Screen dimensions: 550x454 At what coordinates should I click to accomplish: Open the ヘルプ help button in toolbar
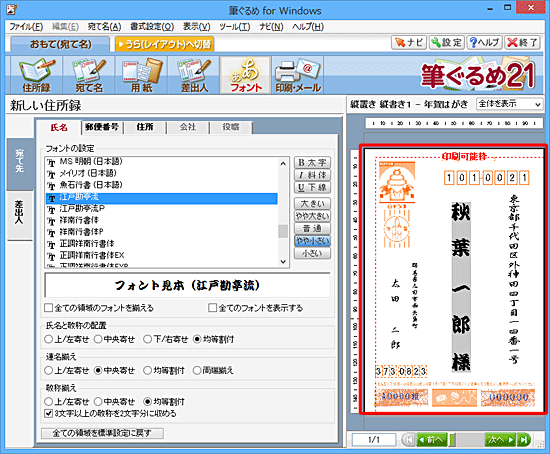[x=484, y=42]
